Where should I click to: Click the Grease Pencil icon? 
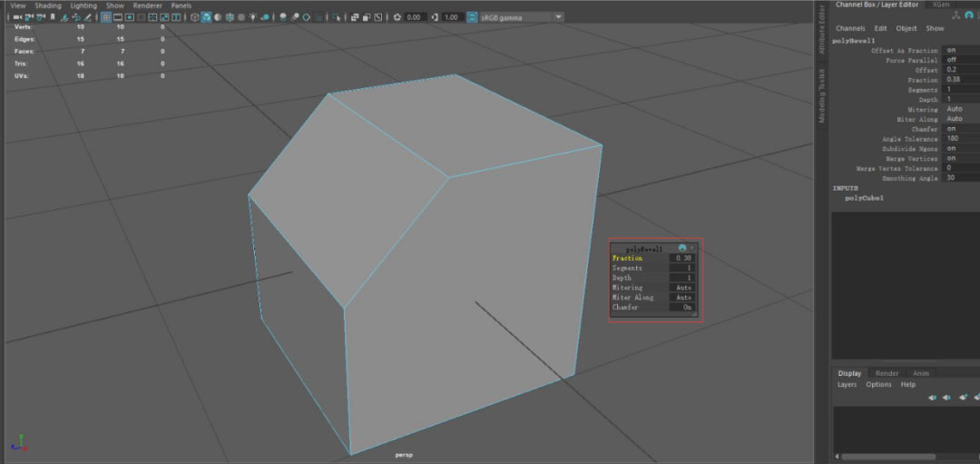pyautogui.click(x=87, y=17)
